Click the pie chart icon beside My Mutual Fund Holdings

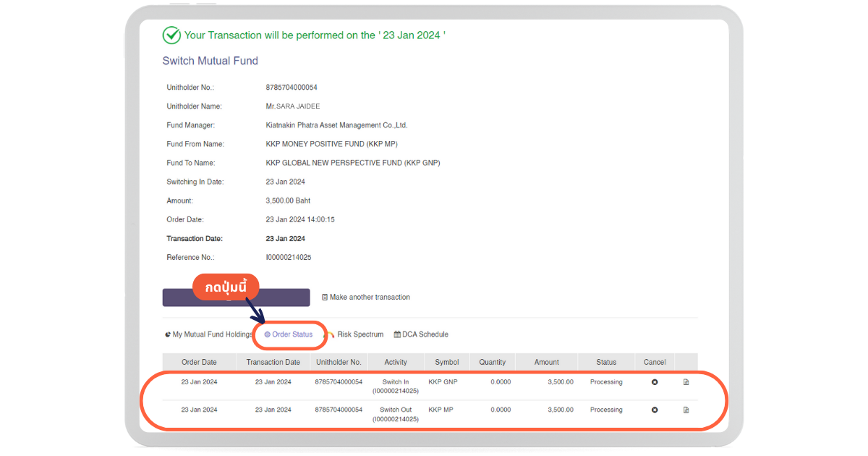[168, 334]
